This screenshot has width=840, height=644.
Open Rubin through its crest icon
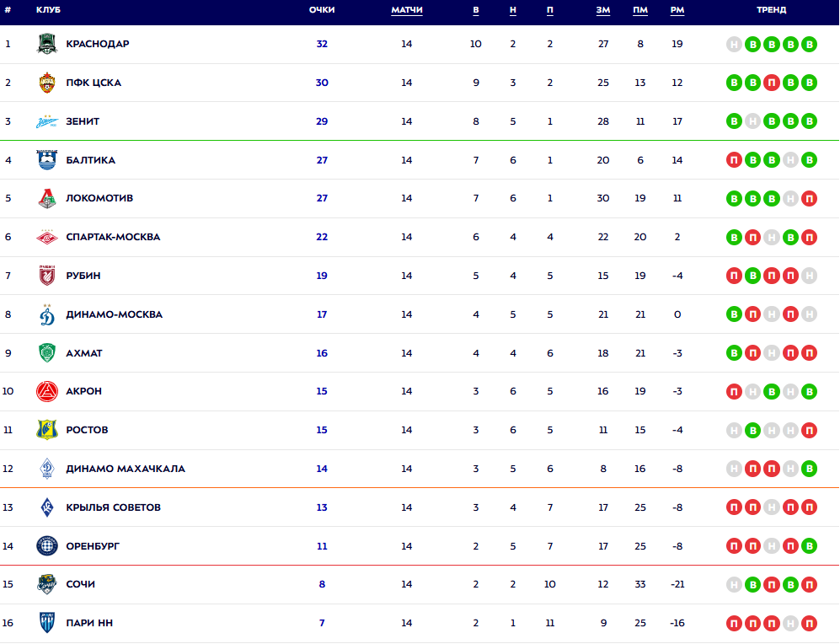pyautogui.click(x=47, y=276)
